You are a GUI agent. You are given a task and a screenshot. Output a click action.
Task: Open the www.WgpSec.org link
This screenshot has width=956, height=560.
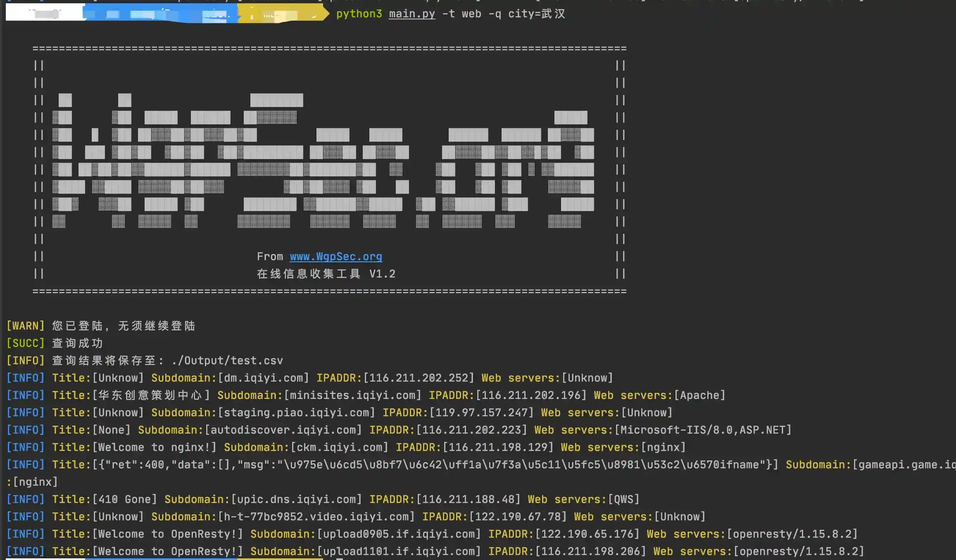click(x=335, y=256)
